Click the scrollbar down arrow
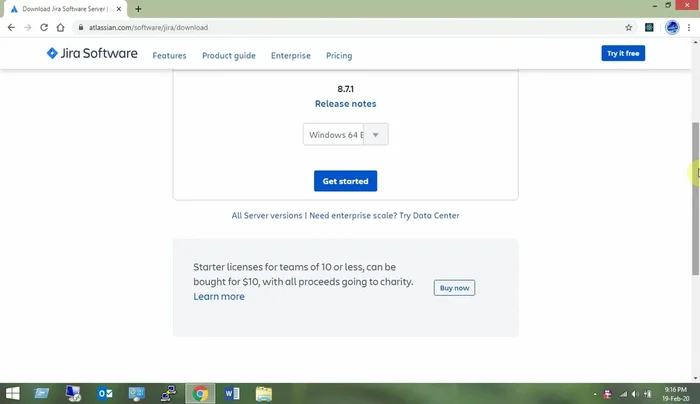Viewport: 700px width, 404px height. [696, 378]
